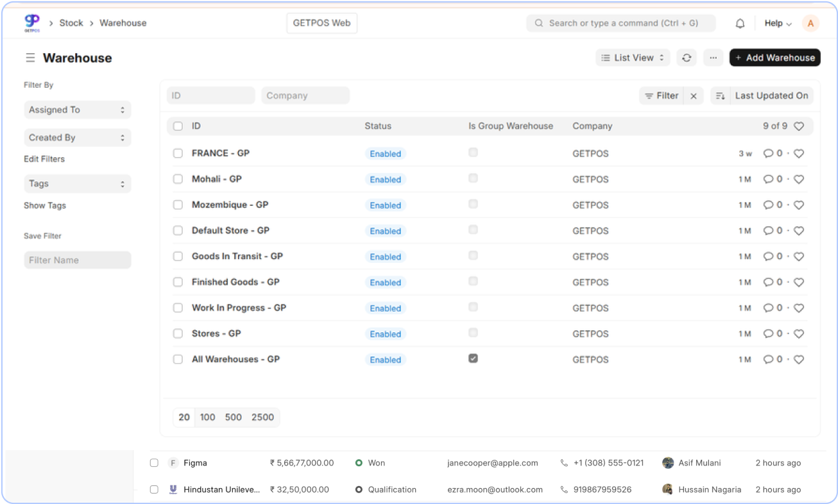This screenshot has width=838, height=504.
Task: Open the three-dots more options menu
Action: pyautogui.click(x=713, y=58)
